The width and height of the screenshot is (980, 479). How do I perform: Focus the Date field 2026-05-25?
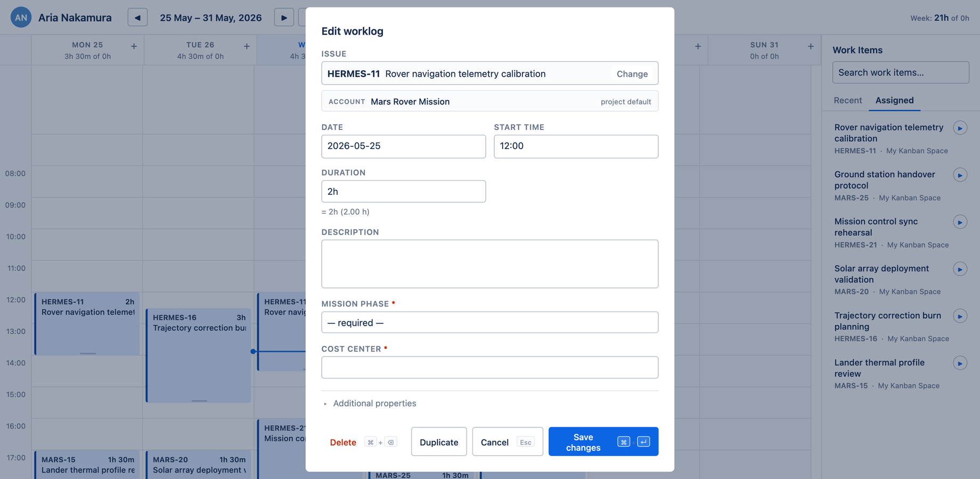404,146
